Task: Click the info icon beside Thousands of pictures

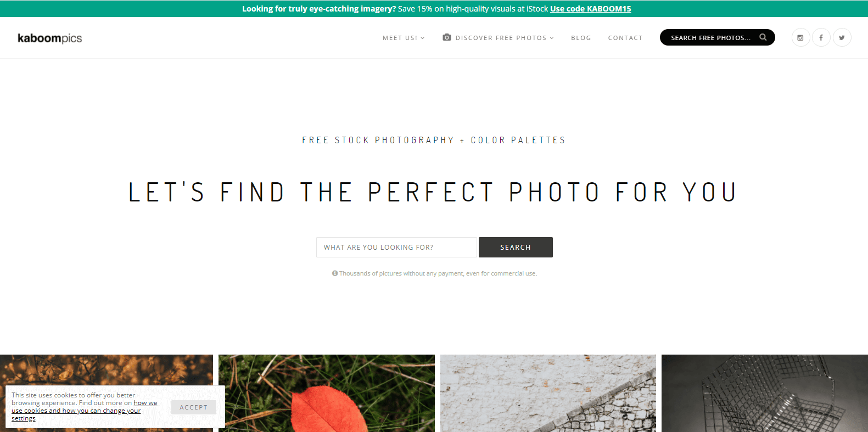Action: pos(335,273)
